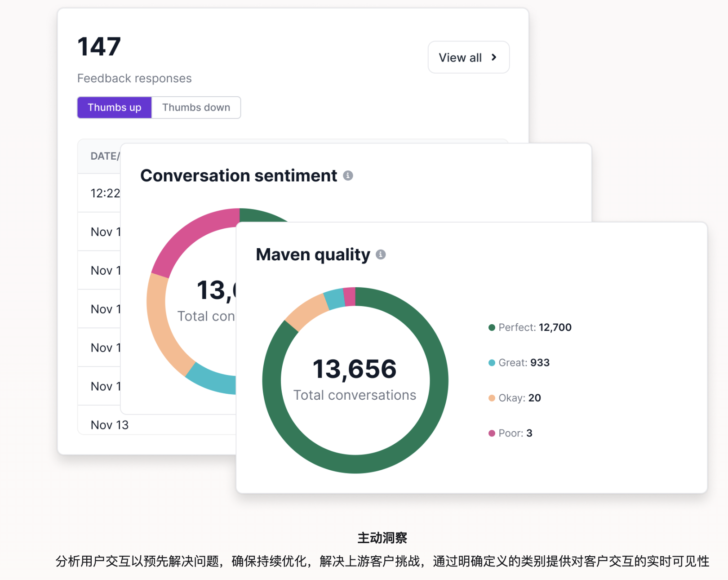Screen dimensions: 728x580
Task: Click the View all button
Action: [x=468, y=57]
